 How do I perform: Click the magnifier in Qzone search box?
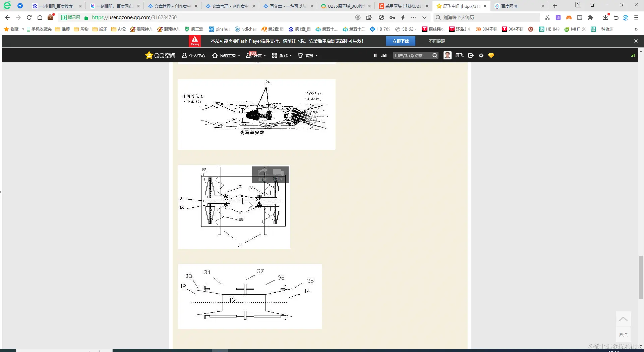pos(435,55)
